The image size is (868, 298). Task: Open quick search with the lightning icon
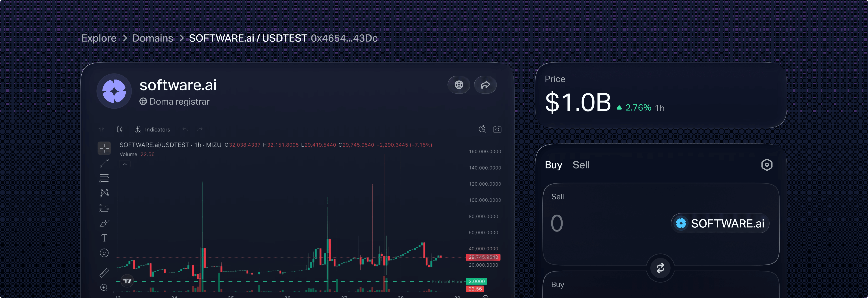(x=482, y=129)
